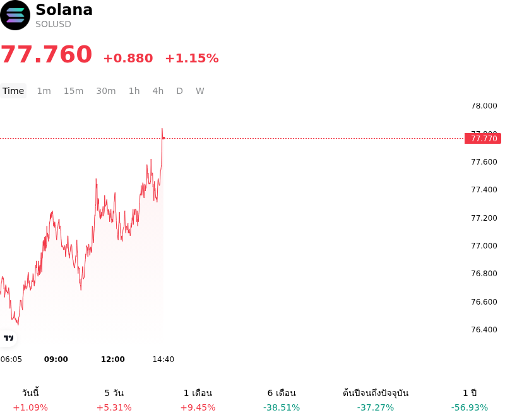Choose the 1 เดือน +9.45% range
This screenshot has width=505, height=420.
198,400
